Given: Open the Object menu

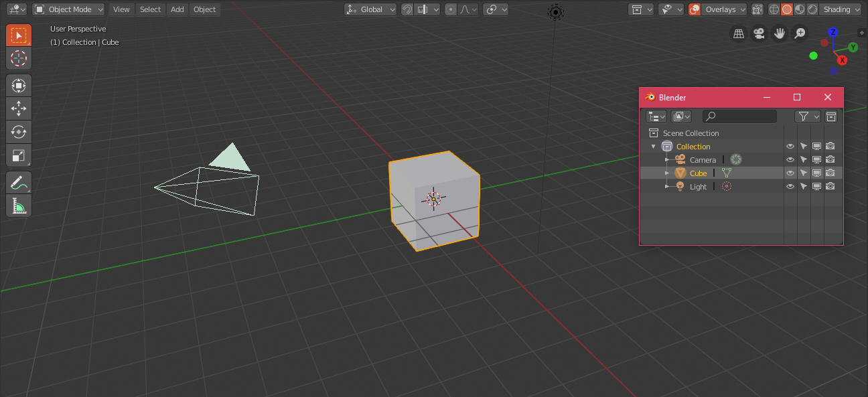Looking at the screenshot, I should pos(204,9).
